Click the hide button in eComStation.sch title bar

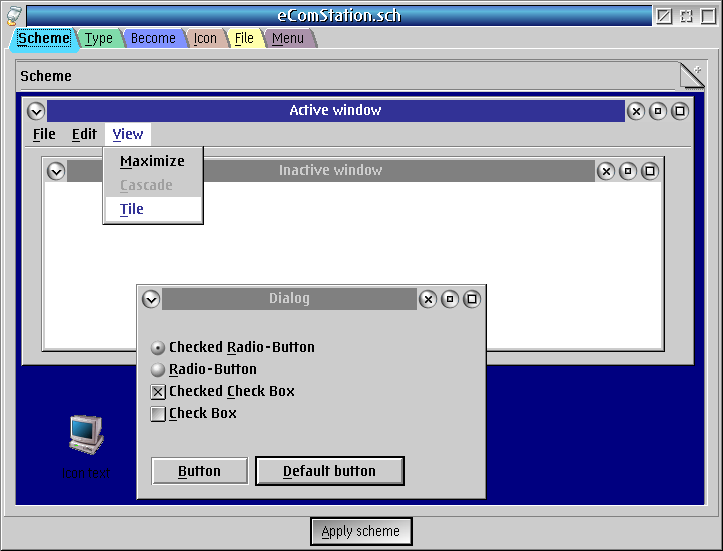coord(664,16)
